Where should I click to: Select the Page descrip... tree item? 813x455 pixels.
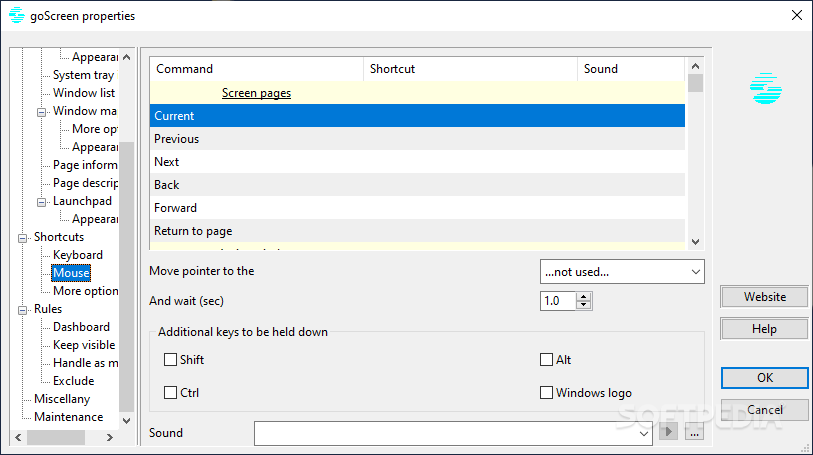86,183
